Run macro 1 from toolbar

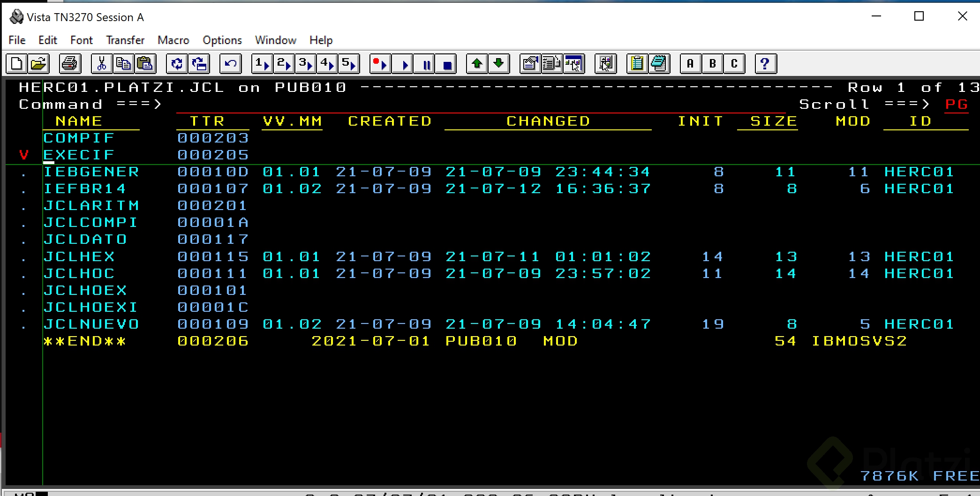262,64
